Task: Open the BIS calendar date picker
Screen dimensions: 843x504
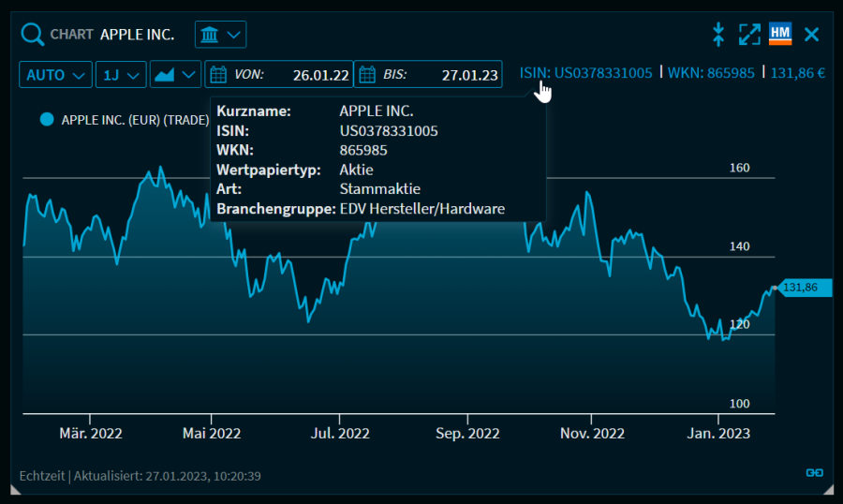Action: [367, 74]
